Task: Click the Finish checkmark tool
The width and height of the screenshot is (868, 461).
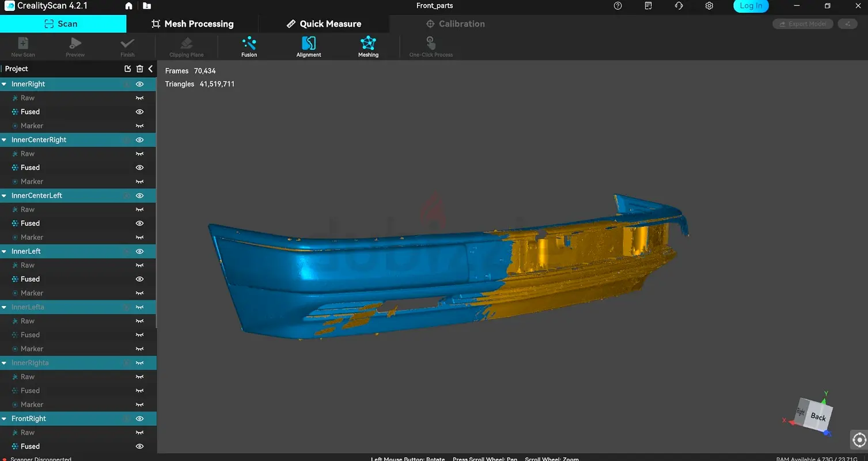Action: 127,47
